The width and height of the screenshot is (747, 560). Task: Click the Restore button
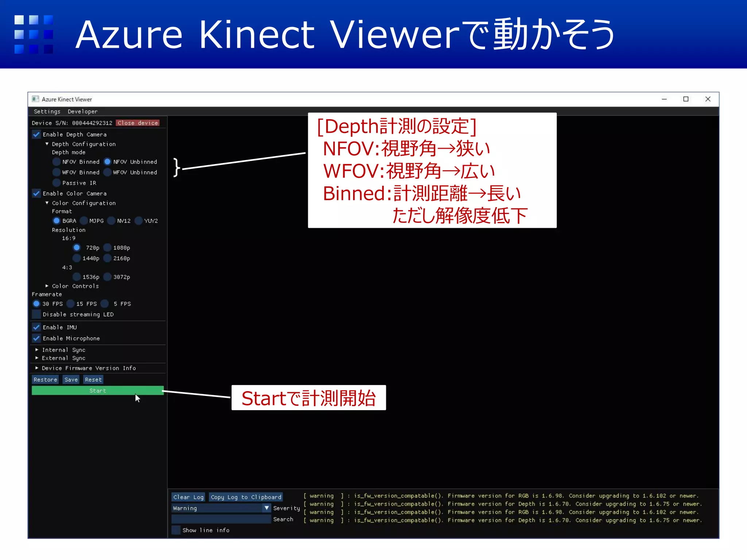pyautogui.click(x=45, y=380)
